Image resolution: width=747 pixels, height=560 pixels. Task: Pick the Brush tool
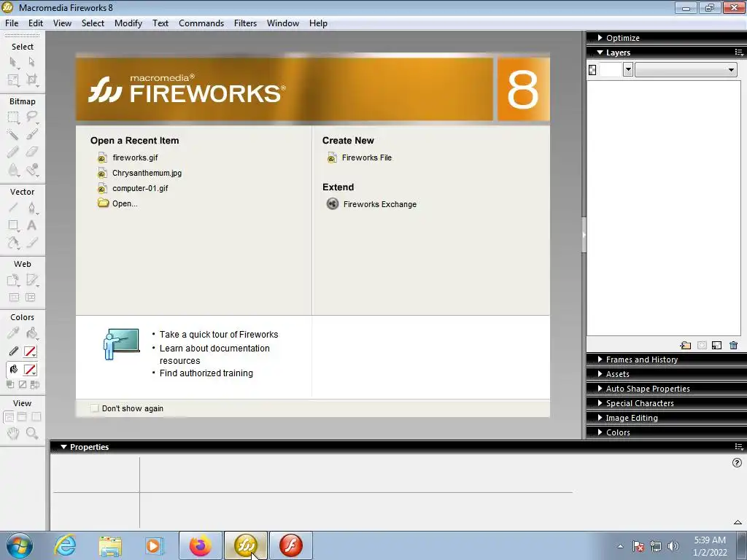click(31, 135)
